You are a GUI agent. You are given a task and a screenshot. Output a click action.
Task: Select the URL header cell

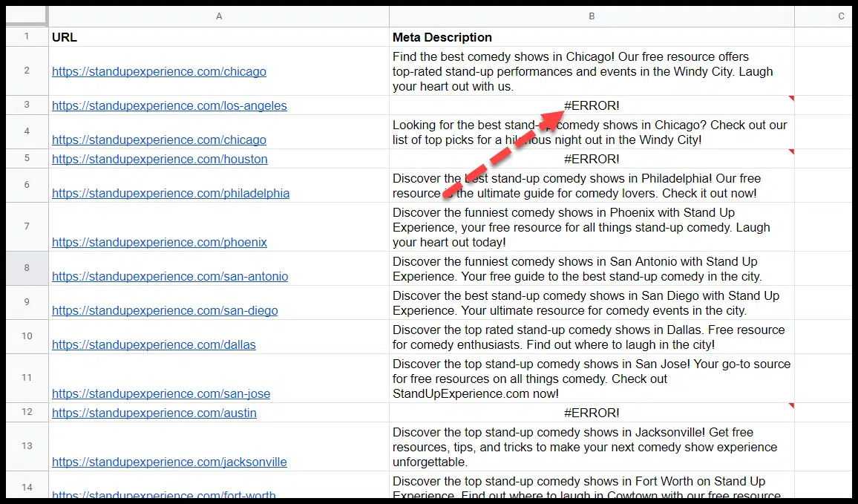219,37
